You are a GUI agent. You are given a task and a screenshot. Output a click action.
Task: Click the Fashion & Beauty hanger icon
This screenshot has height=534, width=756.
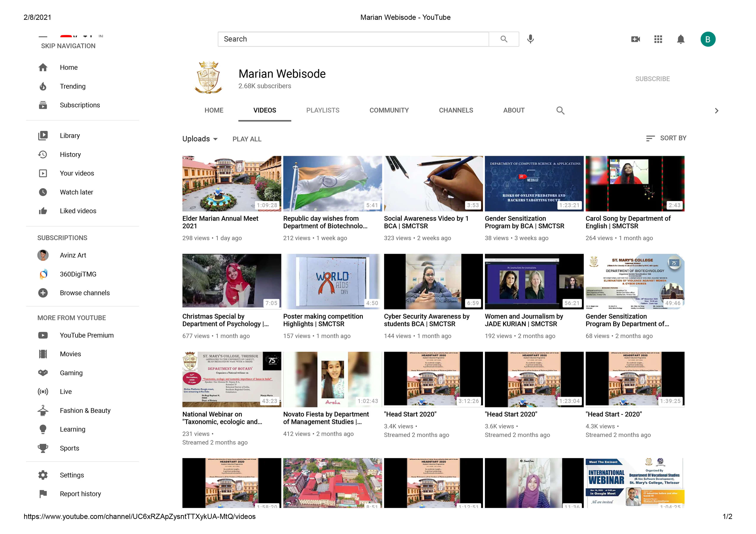point(43,410)
